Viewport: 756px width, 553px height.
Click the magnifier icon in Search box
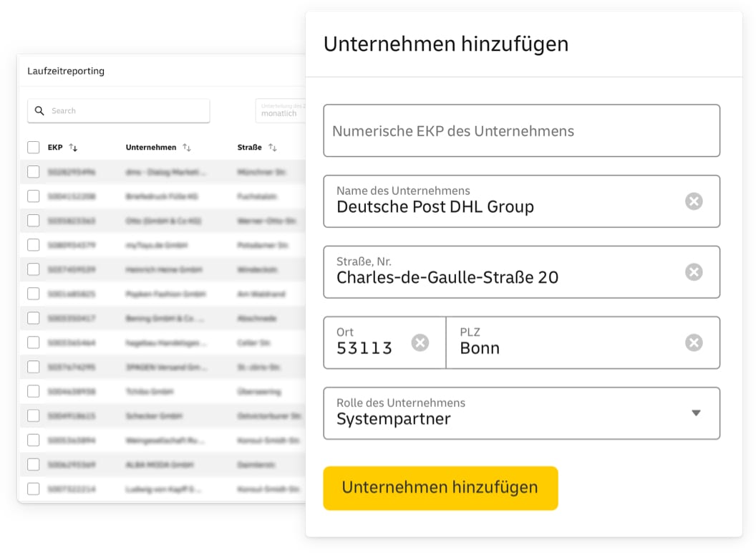(39, 111)
